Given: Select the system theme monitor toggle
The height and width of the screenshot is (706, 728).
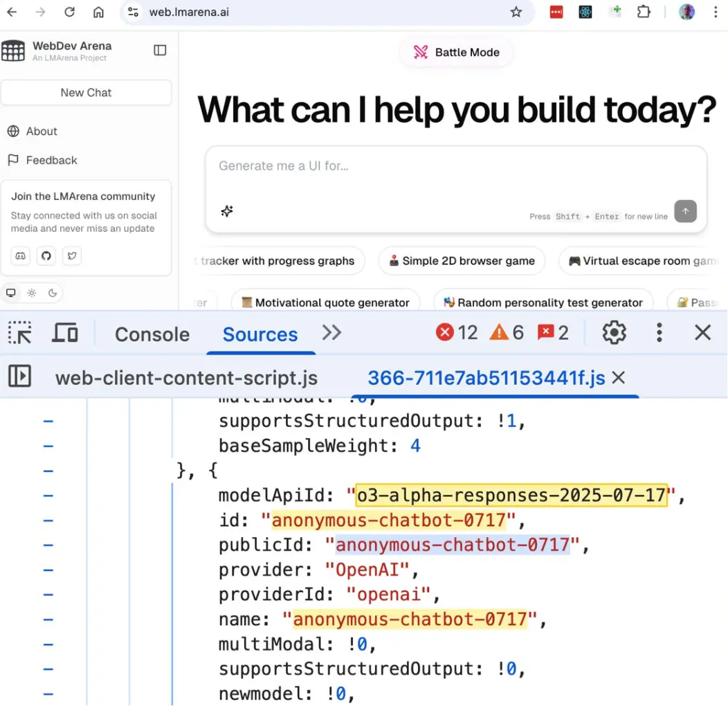Looking at the screenshot, I should click(11, 293).
